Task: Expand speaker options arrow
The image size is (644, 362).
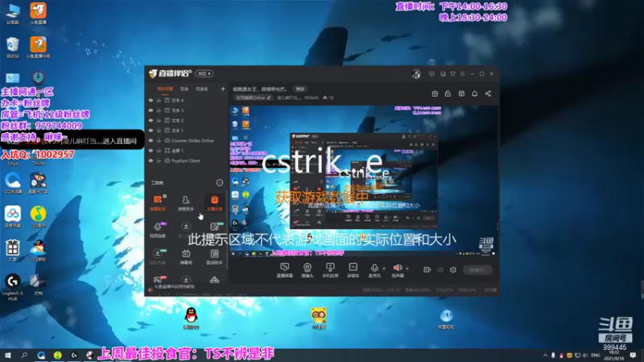Action: 407,269
